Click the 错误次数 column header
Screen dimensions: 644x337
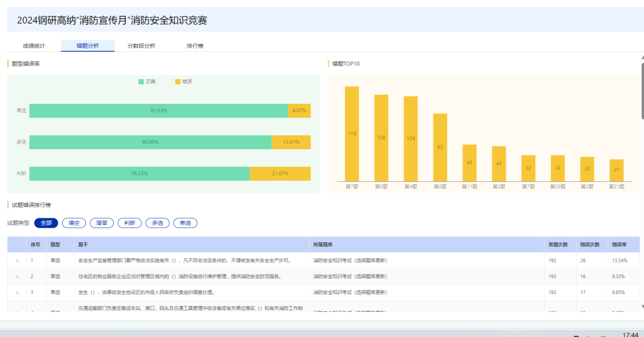(x=589, y=245)
